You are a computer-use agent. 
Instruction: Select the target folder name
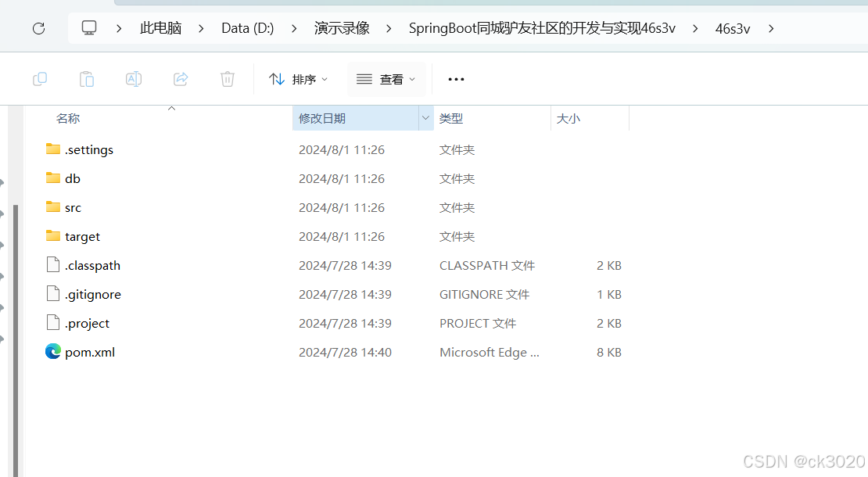click(82, 237)
